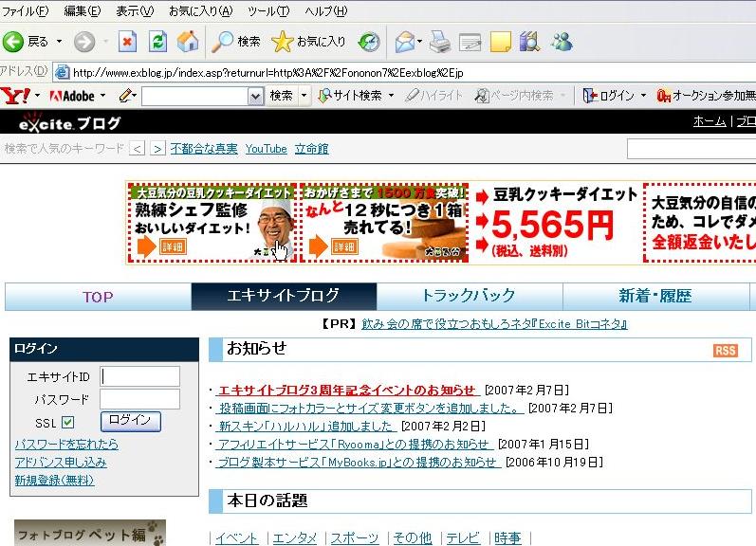756x546 pixels.
Task: Switch to the トラックバック tab
Action: pos(470,297)
